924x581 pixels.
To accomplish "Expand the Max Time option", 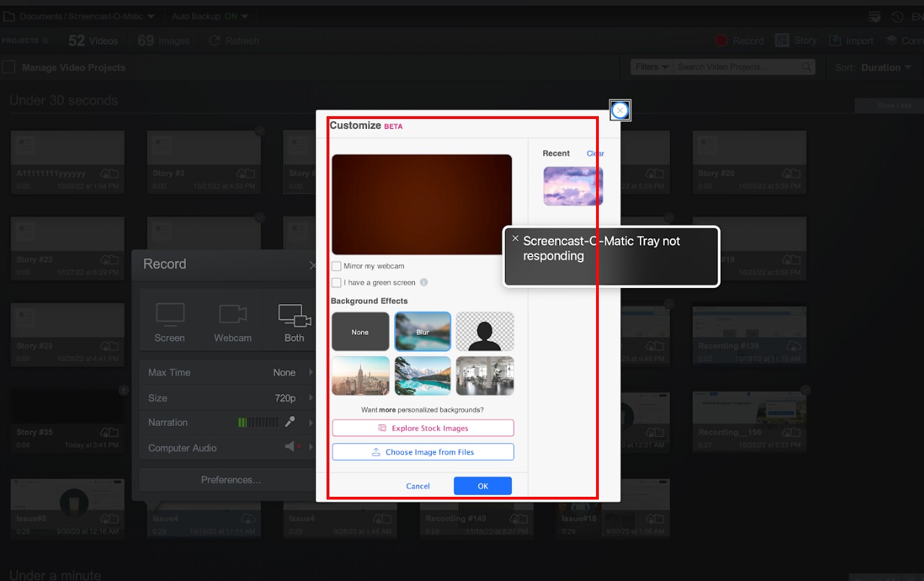I will tap(311, 372).
